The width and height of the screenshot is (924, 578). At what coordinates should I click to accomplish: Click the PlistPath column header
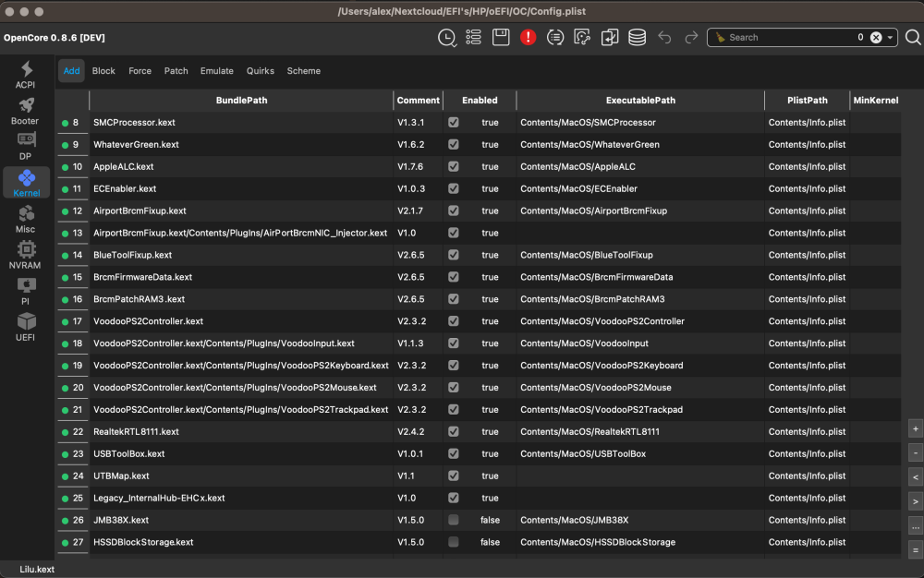click(x=808, y=100)
